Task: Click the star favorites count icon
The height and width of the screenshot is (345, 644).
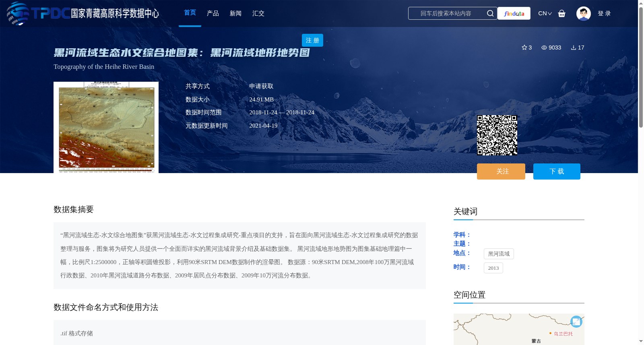Action: pos(524,48)
